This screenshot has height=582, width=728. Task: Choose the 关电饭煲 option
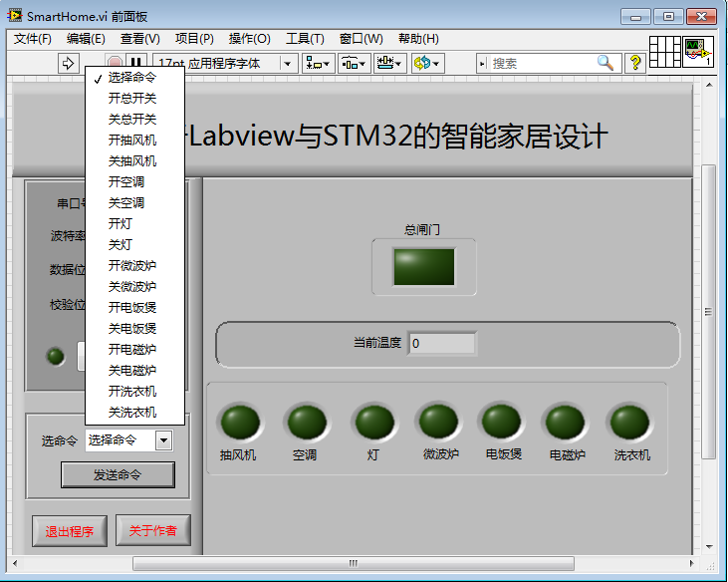click(x=135, y=328)
